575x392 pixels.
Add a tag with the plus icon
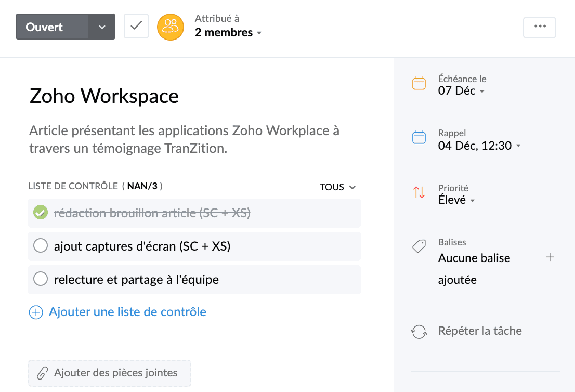point(550,257)
